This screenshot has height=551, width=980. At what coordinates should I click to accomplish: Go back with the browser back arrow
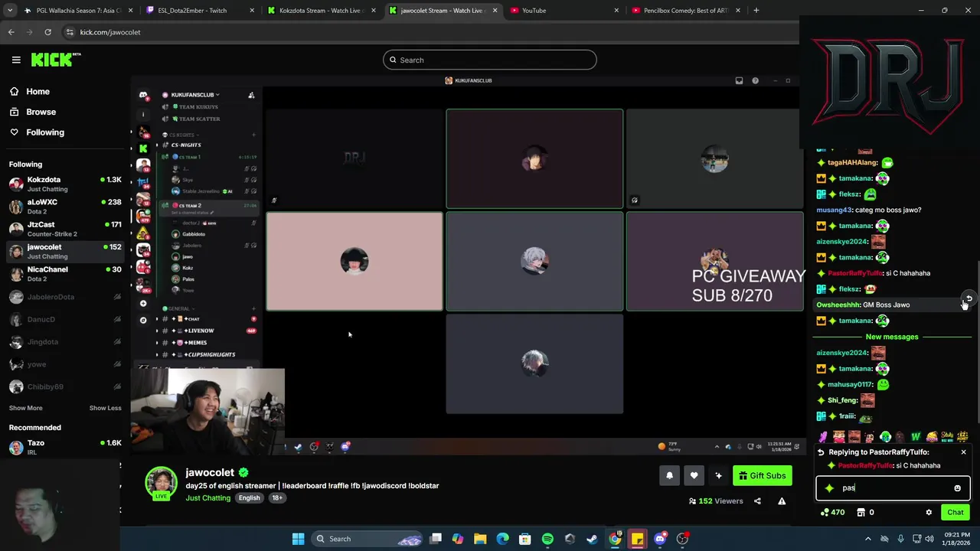(x=11, y=32)
